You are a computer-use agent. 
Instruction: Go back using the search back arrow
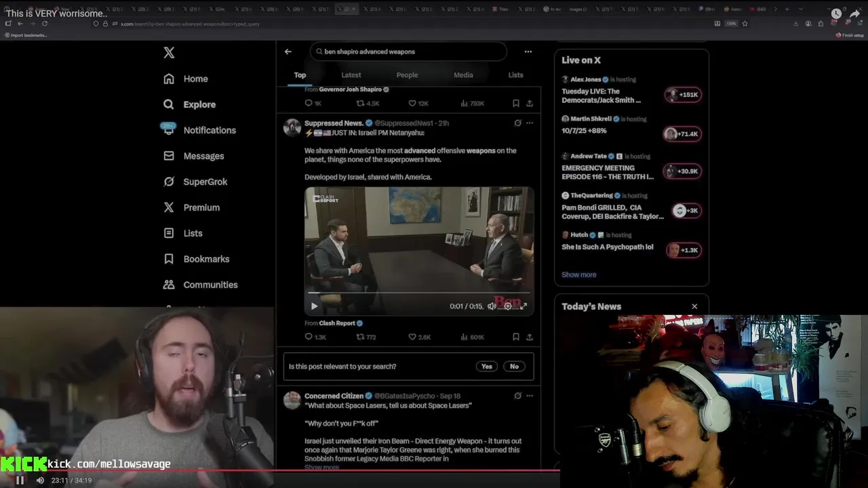[288, 52]
